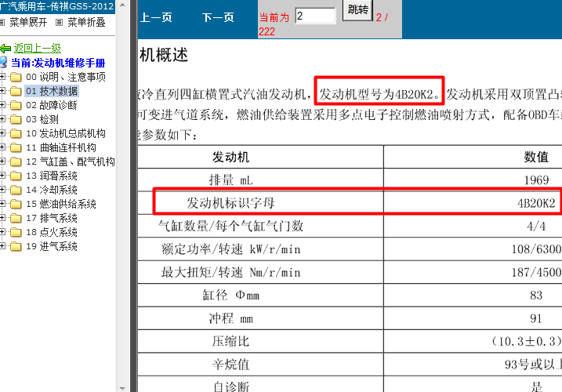The image size is (562, 392).
Task: Open 11 曲轴连杆机构 section
Action: click(x=61, y=147)
